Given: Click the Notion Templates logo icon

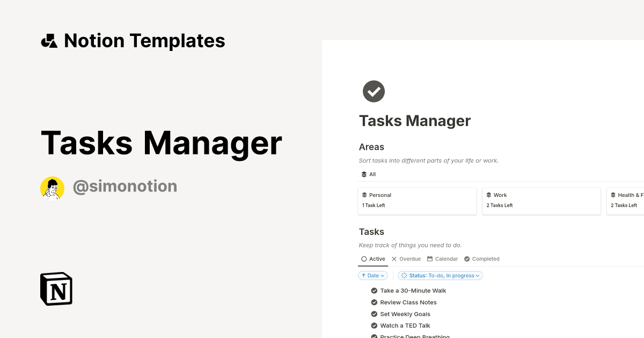Looking at the screenshot, I should tap(49, 40).
